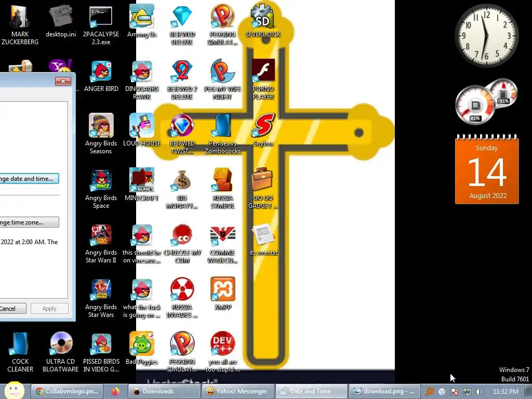Screen dimensions: 532x399
Task: Click the Soybox red S icon
Action: pos(263,130)
